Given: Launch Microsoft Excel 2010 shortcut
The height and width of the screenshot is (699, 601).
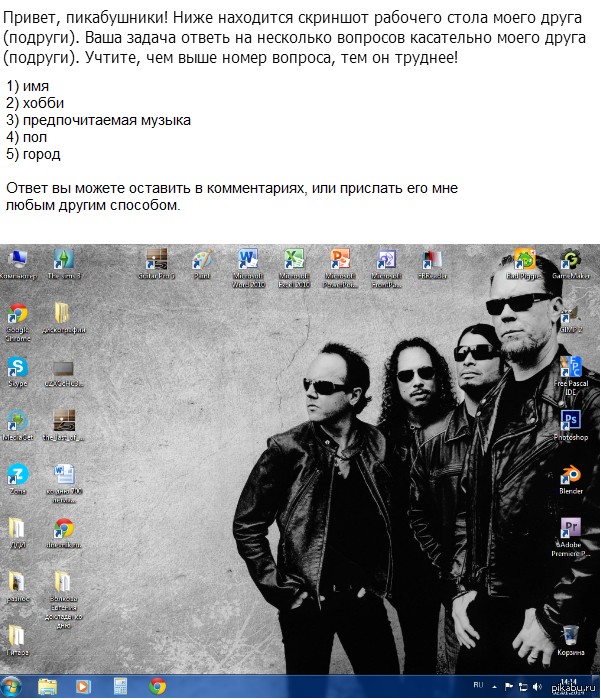Looking at the screenshot, I should pyautogui.click(x=293, y=260).
